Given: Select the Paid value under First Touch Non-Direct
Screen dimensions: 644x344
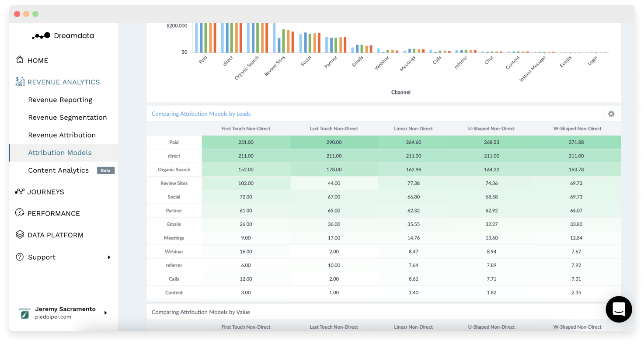Looking at the screenshot, I should 246,142.
